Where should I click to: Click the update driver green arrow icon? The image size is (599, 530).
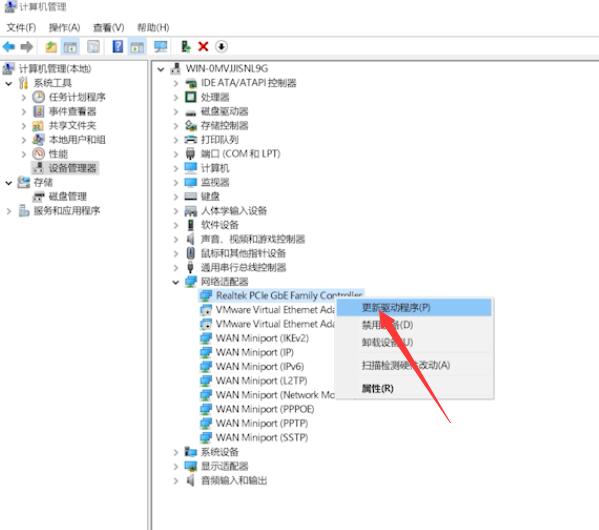coord(186,47)
